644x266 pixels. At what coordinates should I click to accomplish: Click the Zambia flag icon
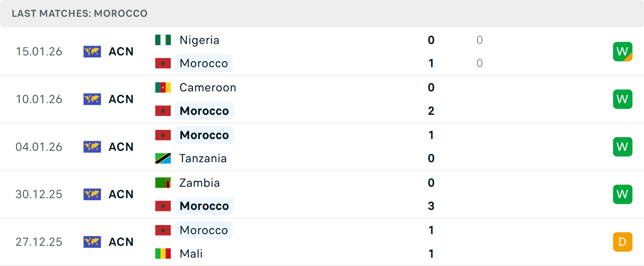tap(163, 183)
